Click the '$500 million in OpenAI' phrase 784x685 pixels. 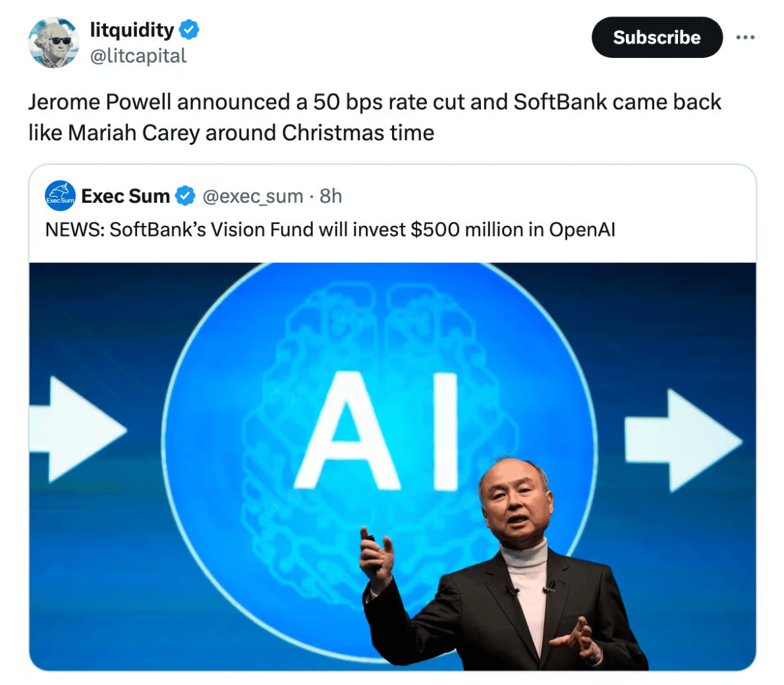(513, 230)
